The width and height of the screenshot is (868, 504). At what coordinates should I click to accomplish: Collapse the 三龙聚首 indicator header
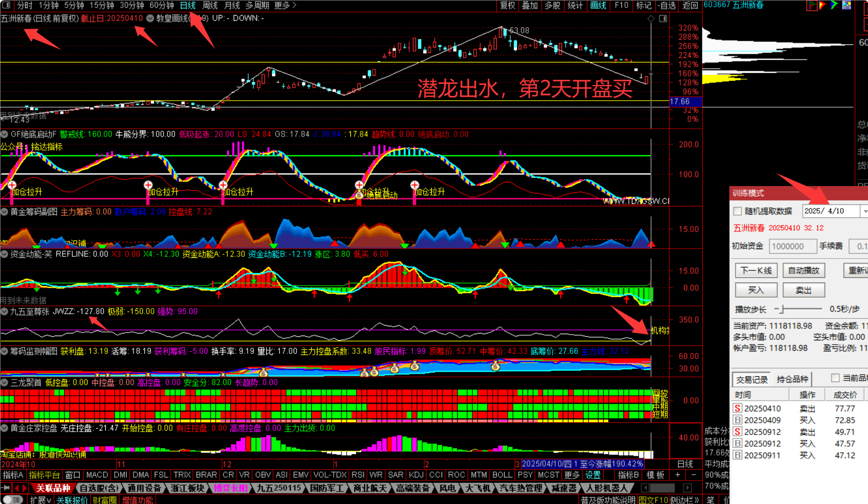(x=4, y=383)
